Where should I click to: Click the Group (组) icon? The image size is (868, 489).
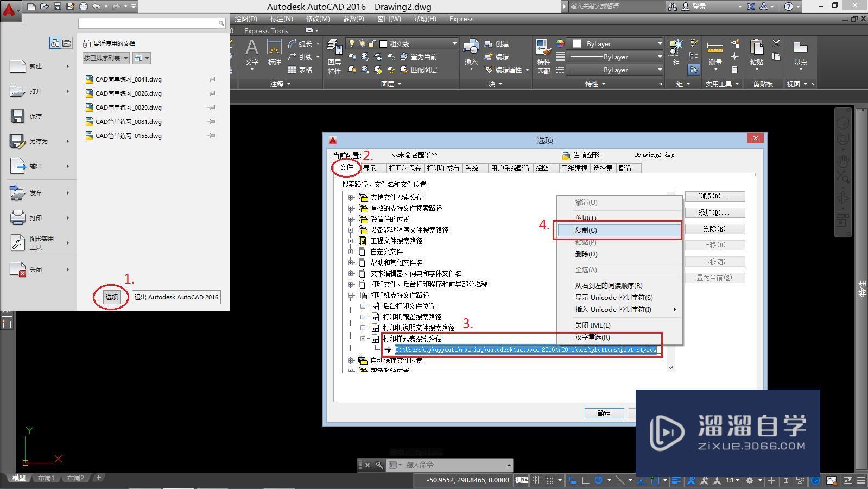click(x=676, y=48)
